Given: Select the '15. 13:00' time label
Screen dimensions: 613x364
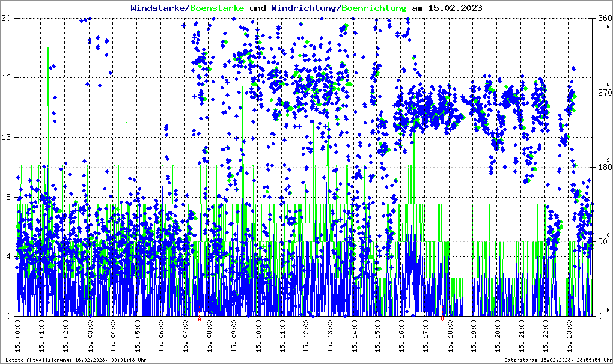Looking at the screenshot, I should pos(329,336).
